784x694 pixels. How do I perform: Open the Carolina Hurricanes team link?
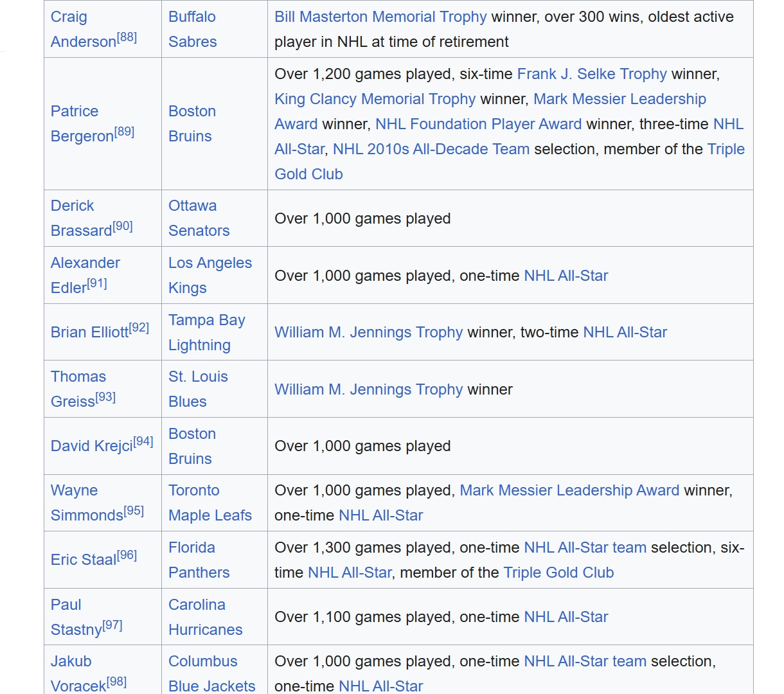[205, 617]
